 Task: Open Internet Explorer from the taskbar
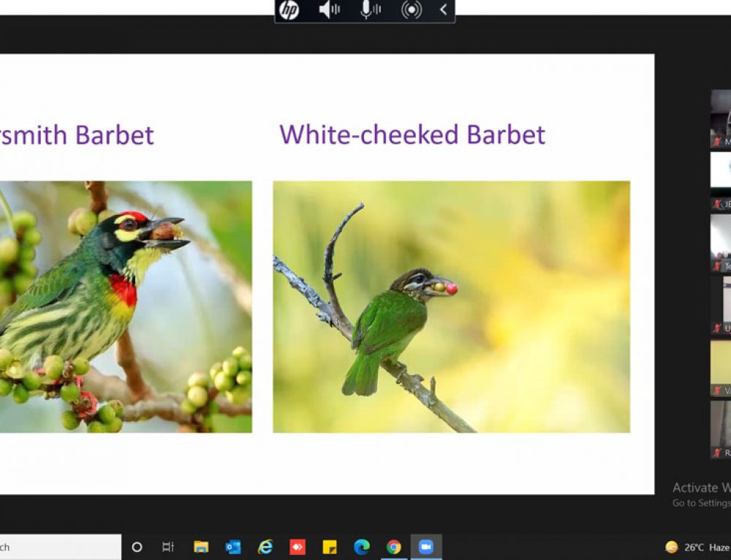point(265,547)
